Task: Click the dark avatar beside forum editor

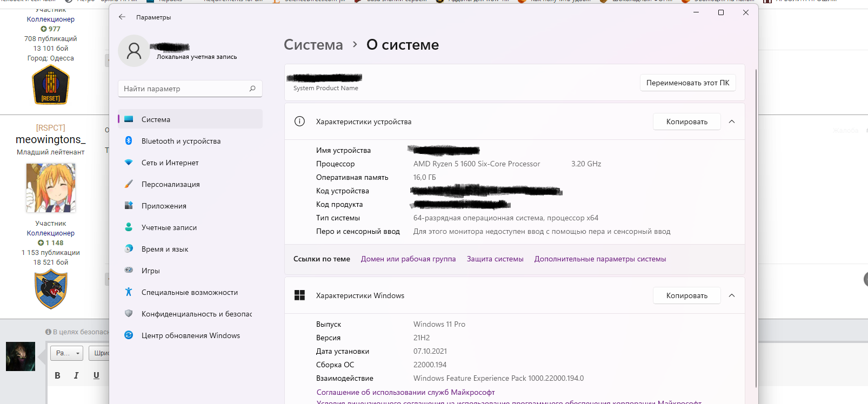Action: (21, 356)
